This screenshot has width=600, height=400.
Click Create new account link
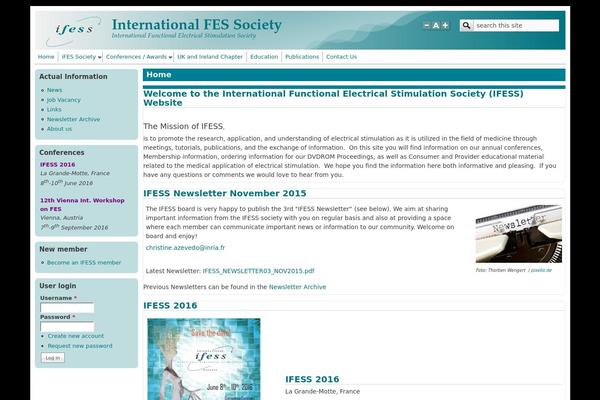click(x=76, y=336)
